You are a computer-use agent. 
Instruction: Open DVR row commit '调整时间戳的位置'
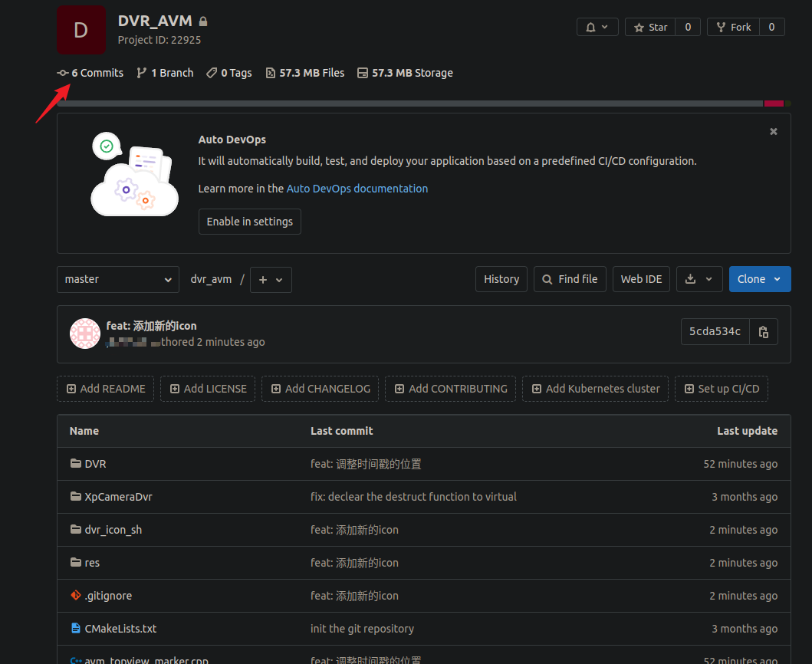point(366,464)
